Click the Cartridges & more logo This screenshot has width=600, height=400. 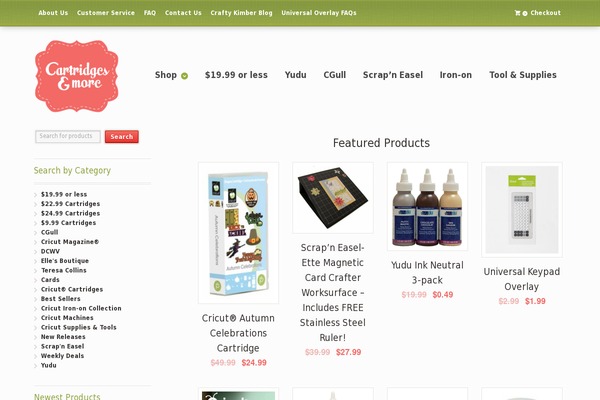point(77,76)
